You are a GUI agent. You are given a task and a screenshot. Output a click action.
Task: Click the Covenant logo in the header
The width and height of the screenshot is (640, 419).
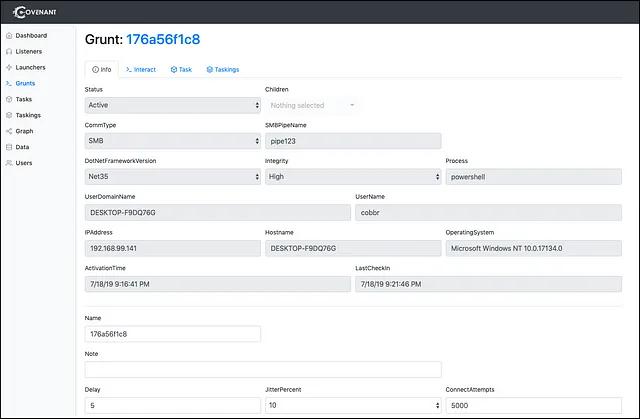point(35,12)
